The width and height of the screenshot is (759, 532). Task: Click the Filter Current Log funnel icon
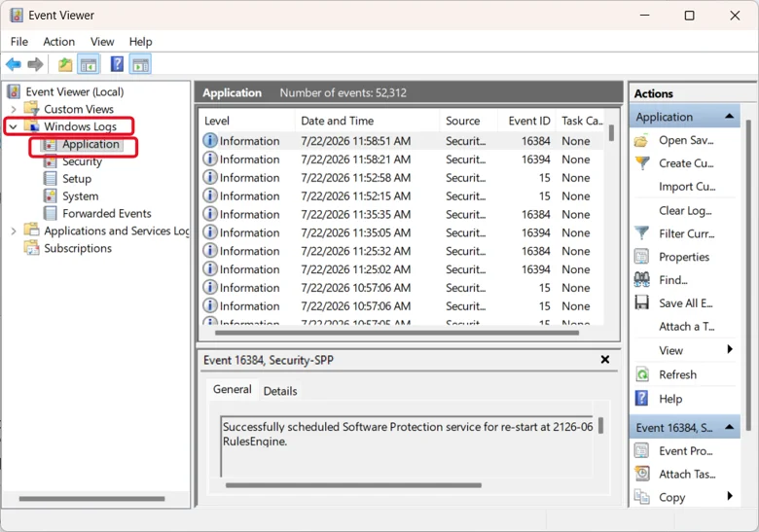(x=642, y=233)
